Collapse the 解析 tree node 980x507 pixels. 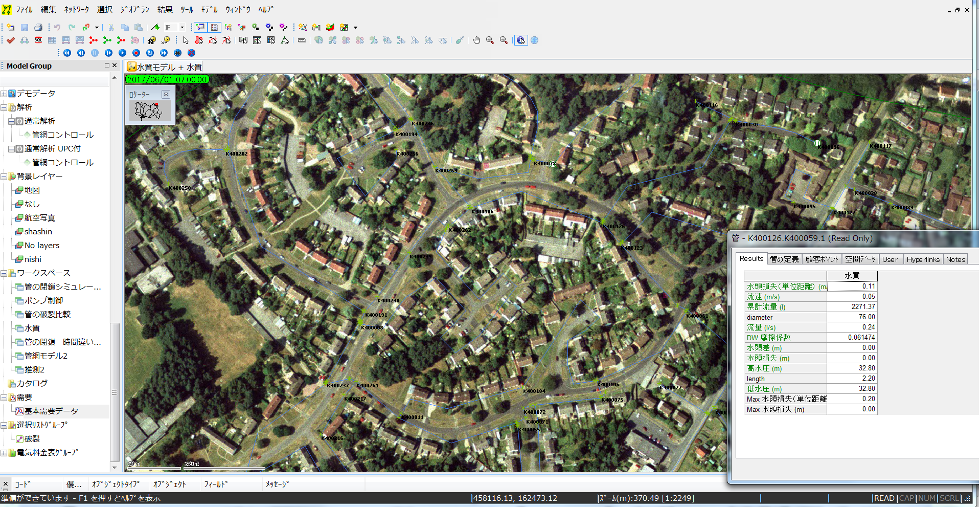pyautogui.click(x=4, y=107)
